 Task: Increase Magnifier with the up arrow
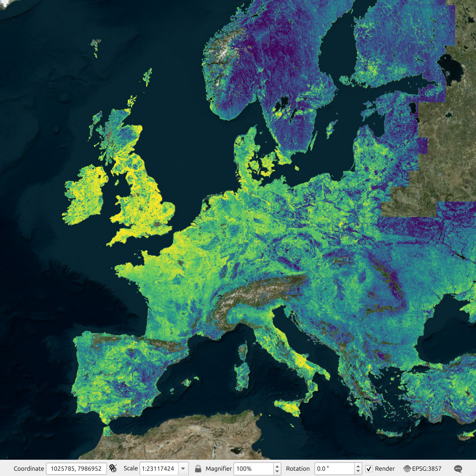click(277, 466)
